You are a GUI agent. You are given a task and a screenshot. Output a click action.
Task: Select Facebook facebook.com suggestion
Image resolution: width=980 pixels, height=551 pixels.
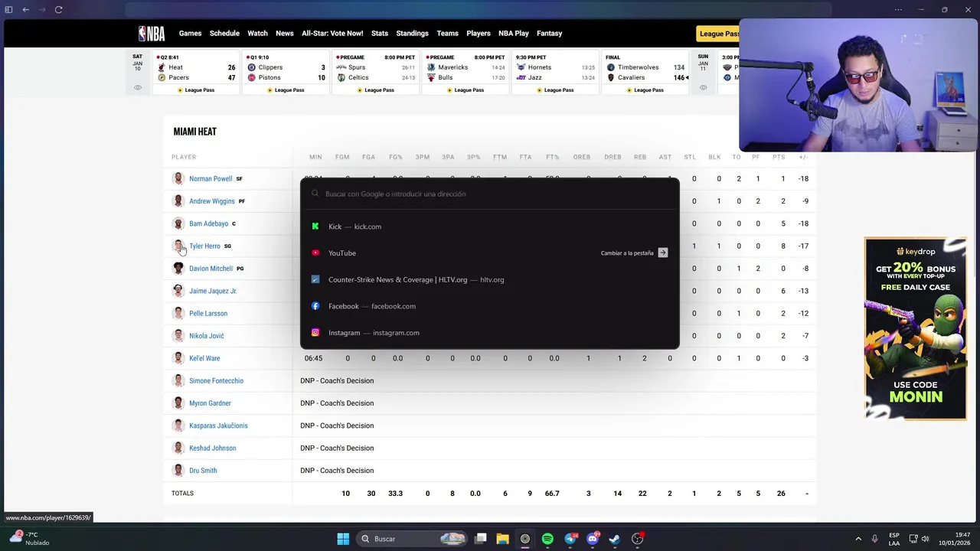pyautogui.click(x=490, y=306)
